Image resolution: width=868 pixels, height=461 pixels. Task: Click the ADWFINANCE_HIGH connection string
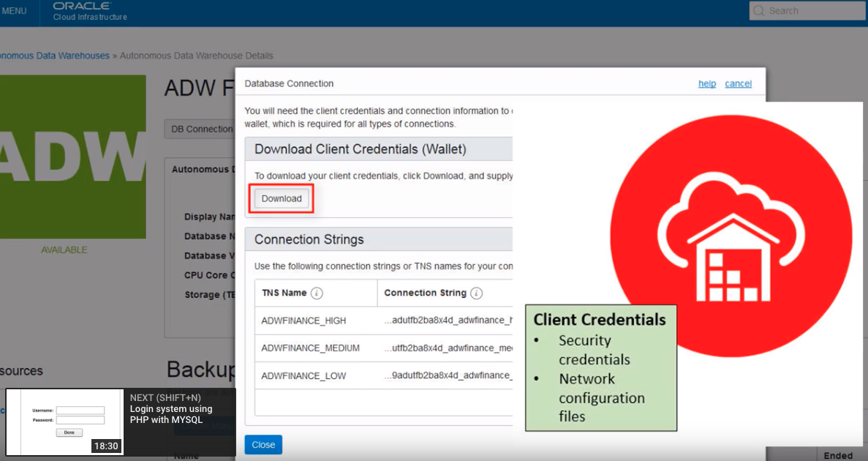tap(448, 321)
